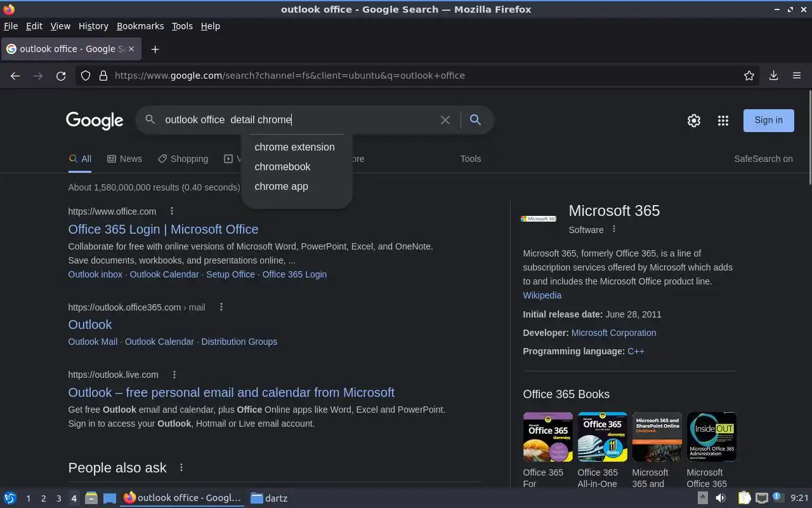Open the More options dots beside Software
This screenshot has width=812, height=508.
[613, 229]
